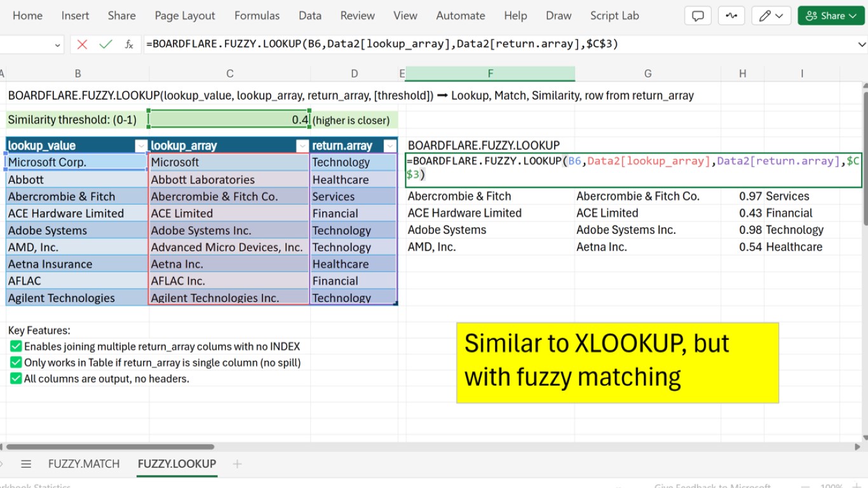The height and width of the screenshot is (488, 868).
Task: Toggle the 'Enables joining multiple return_array' checkmark
Action: (16, 346)
